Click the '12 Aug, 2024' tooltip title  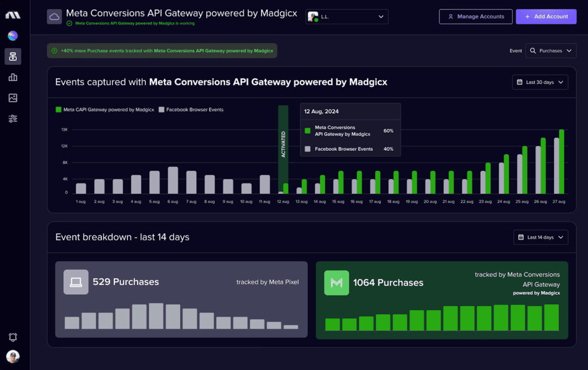pyautogui.click(x=321, y=112)
